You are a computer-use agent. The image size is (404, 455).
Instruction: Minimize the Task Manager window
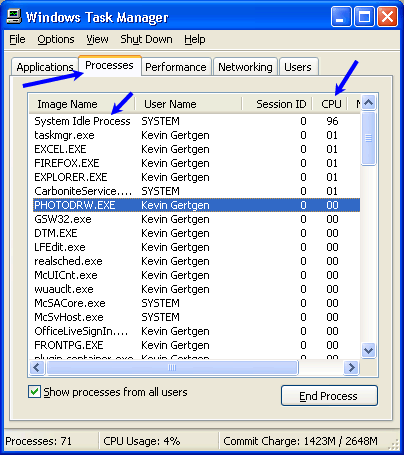pyautogui.click(x=341, y=17)
